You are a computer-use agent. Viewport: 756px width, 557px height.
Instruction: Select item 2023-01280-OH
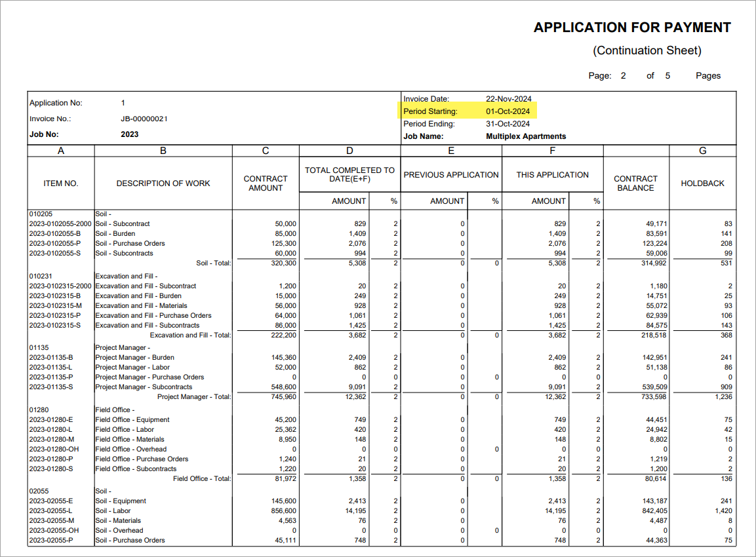pos(54,449)
